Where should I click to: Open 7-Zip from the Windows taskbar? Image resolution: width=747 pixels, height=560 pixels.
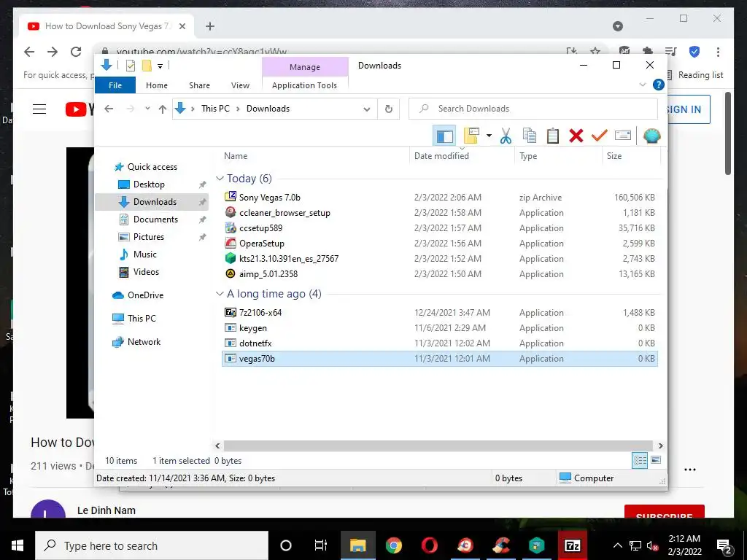point(572,545)
